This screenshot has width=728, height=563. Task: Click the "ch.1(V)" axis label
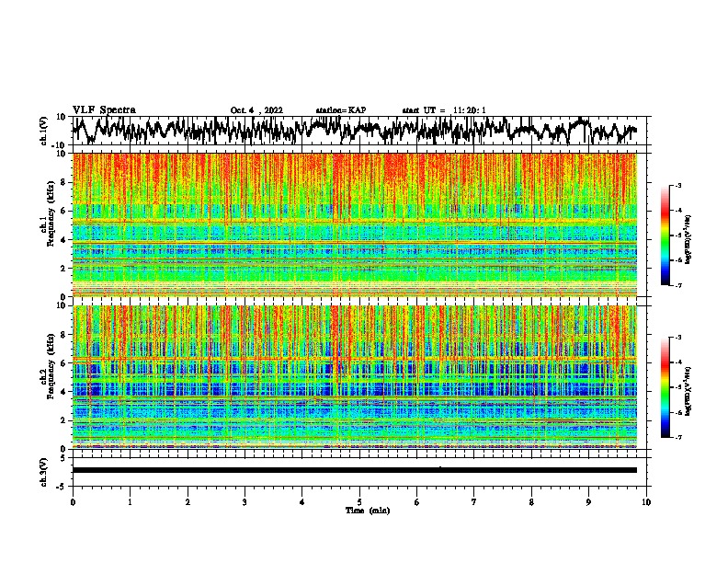pos(44,131)
